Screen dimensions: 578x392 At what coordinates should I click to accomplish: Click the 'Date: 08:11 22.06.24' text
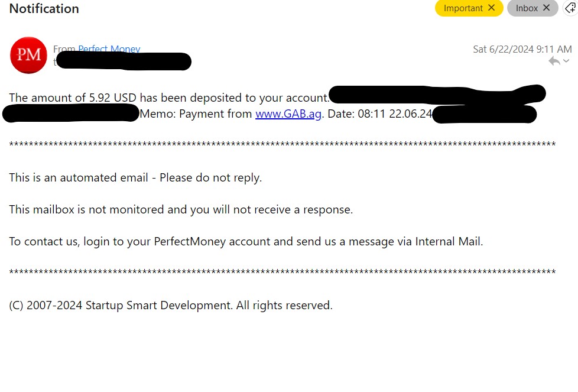coord(379,114)
